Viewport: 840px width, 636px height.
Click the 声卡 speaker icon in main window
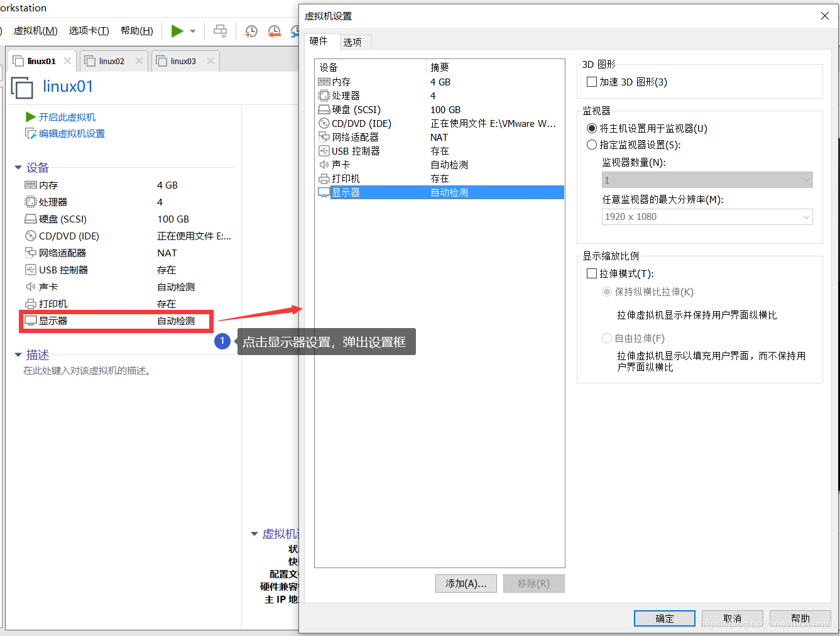point(30,287)
